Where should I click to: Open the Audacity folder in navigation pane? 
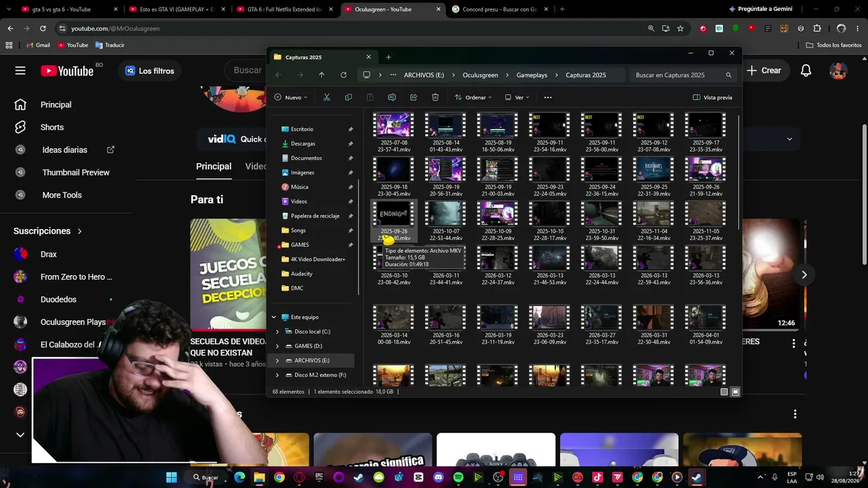coord(302,274)
